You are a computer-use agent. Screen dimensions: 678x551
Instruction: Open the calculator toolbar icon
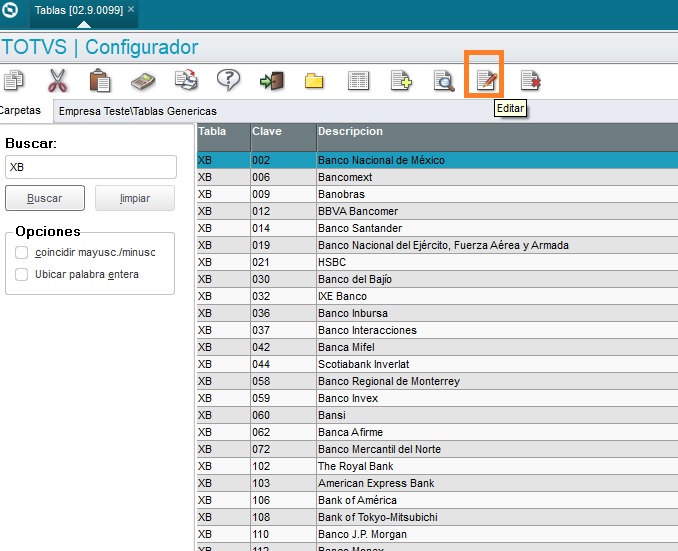143,81
